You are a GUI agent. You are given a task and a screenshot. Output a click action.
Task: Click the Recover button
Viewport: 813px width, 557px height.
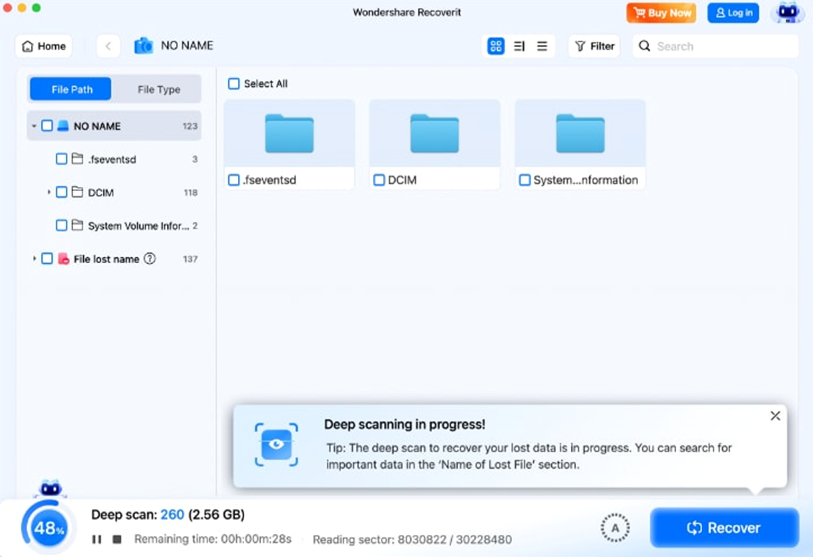[724, 528]
